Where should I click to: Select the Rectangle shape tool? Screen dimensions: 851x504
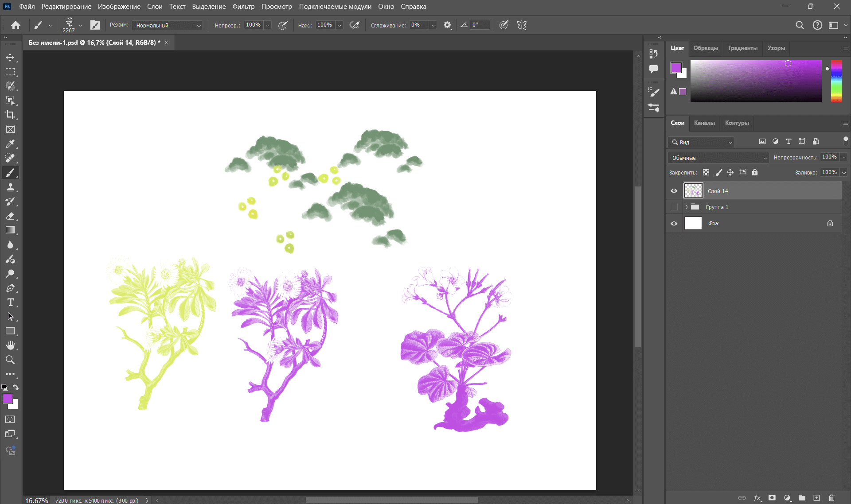(x=10, y=331)
